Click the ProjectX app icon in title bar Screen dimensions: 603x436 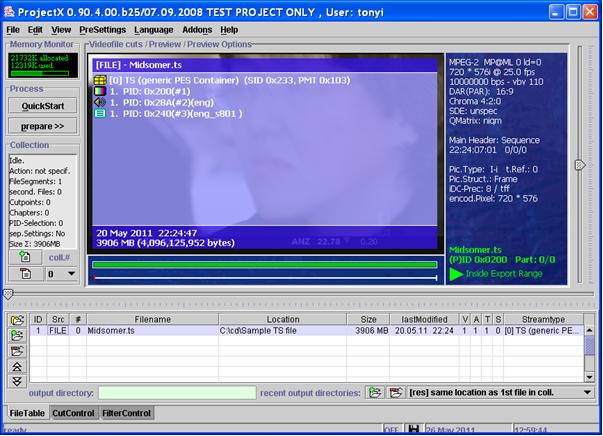coord(9,12)
